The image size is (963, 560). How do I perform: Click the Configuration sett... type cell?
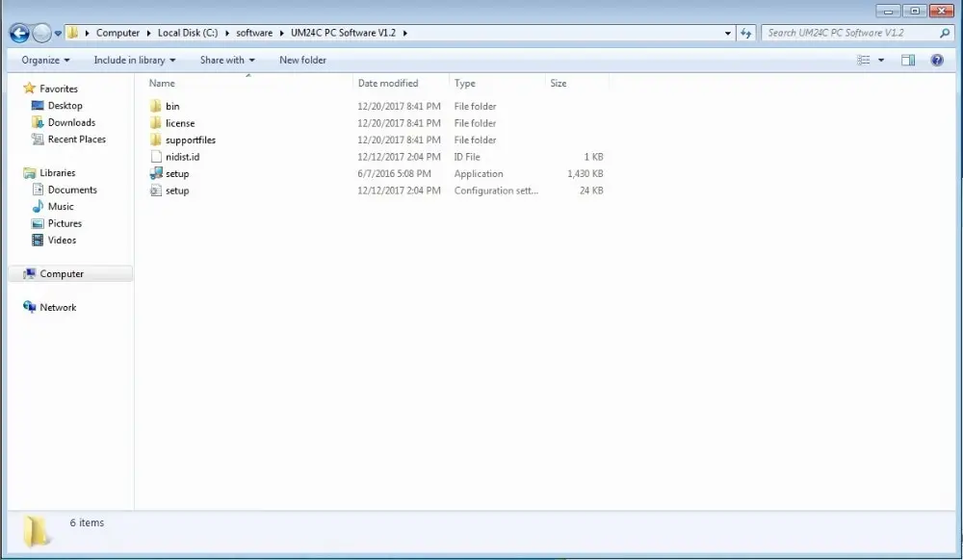pyautogui.click(x=496, y=191)
